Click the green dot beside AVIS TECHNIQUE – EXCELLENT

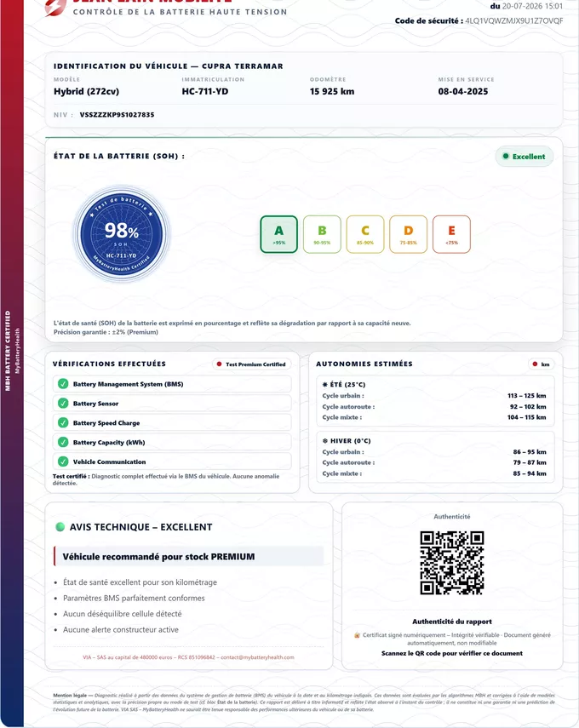tap(60, 527)
